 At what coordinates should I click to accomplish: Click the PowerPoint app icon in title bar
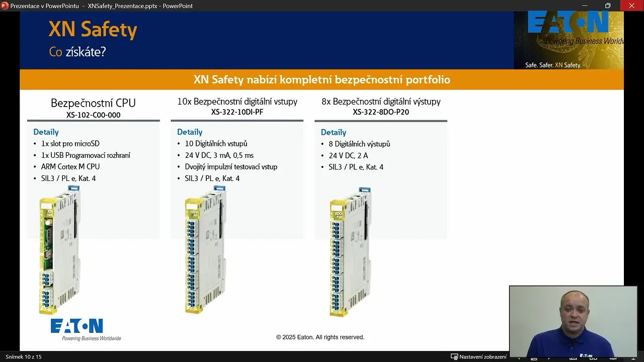(6, 6)
